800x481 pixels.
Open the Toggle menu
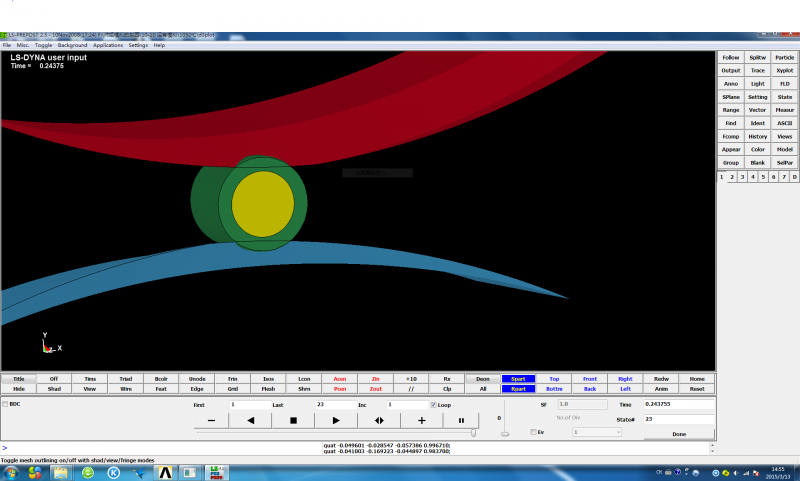click(43, 45)
